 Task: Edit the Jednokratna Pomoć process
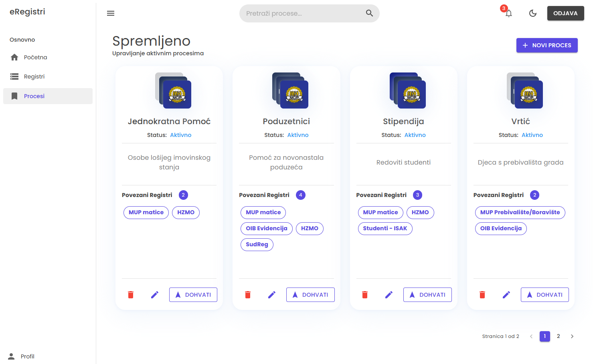point(155,295)
